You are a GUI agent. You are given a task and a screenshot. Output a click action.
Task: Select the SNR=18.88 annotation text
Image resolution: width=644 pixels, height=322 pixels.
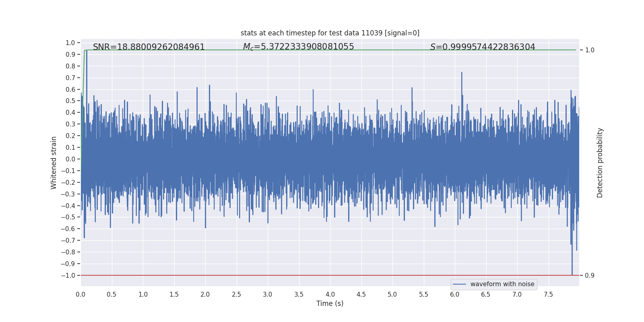(149, 47)
